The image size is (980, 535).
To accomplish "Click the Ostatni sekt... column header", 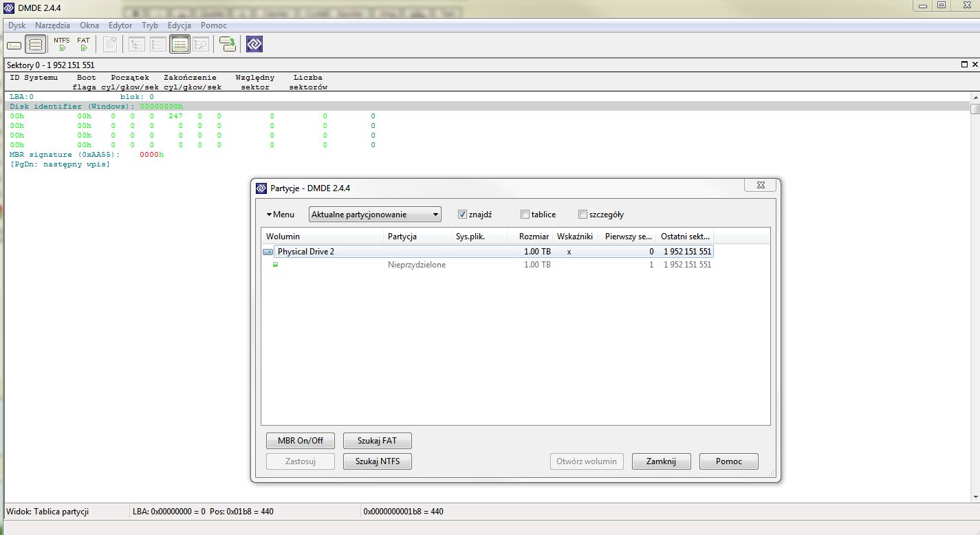I will pyautogui.click(x=685, y=237).
